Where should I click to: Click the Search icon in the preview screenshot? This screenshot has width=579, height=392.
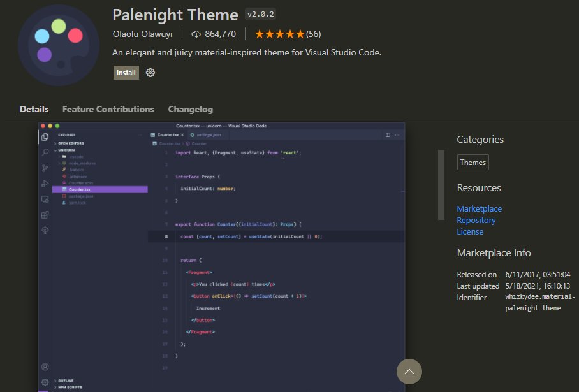click(45, 152)
